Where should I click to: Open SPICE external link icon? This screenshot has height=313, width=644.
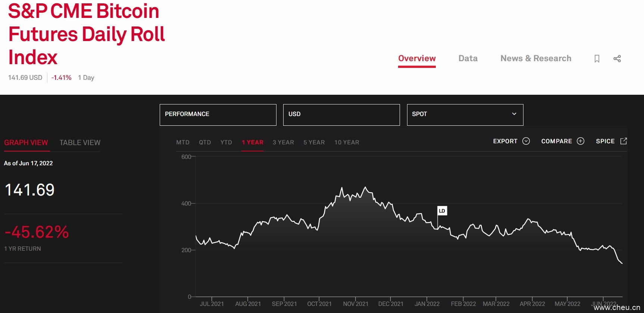pos(623,141)
